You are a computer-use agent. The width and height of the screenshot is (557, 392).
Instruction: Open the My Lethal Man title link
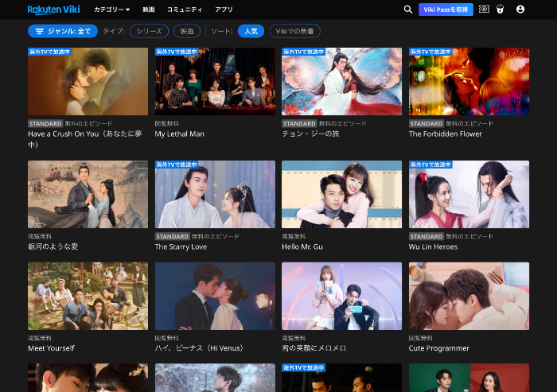pos(179,134)
